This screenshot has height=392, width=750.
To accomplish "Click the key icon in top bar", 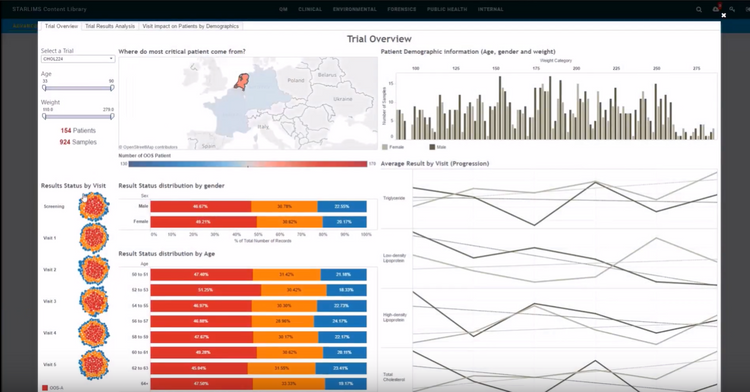I will pos(732,9).
